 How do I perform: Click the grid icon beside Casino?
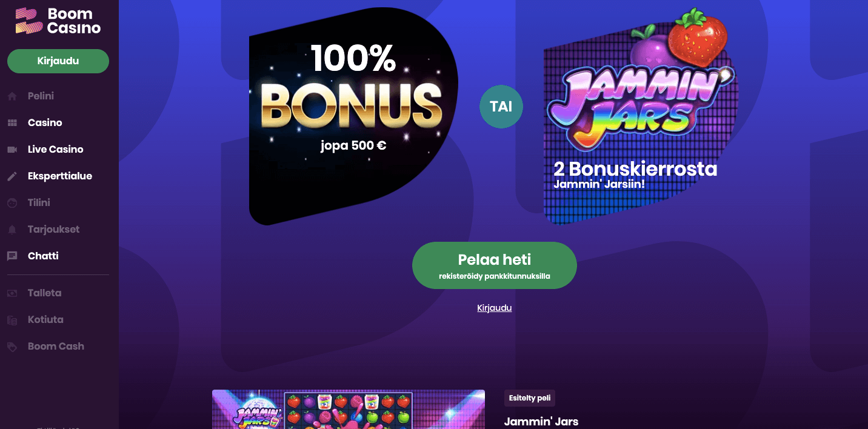point(12,122)
